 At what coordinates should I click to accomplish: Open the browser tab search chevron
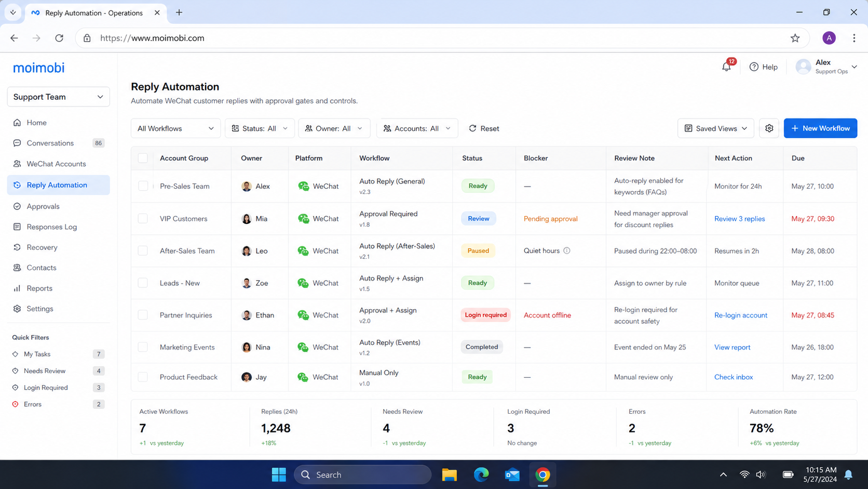[x=13, y=12]
